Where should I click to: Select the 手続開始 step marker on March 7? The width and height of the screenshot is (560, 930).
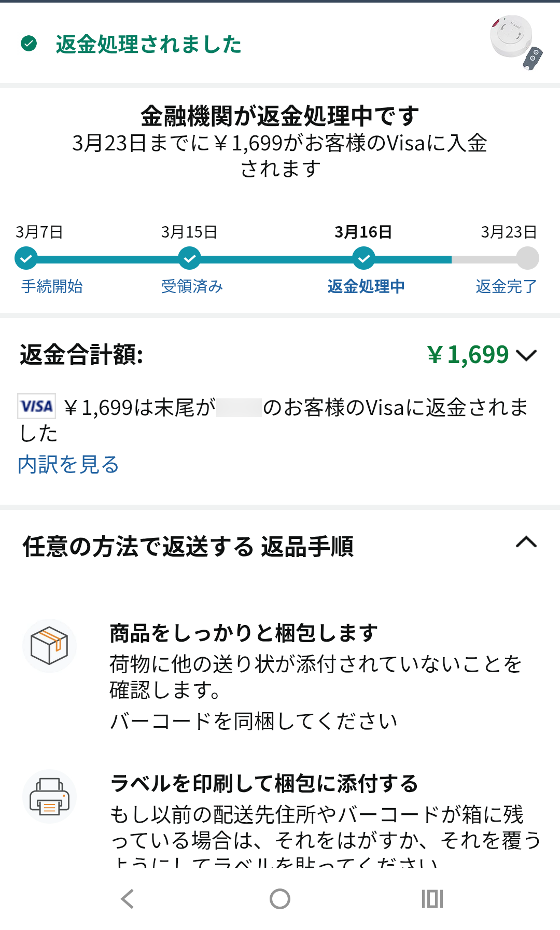point(26,258)
